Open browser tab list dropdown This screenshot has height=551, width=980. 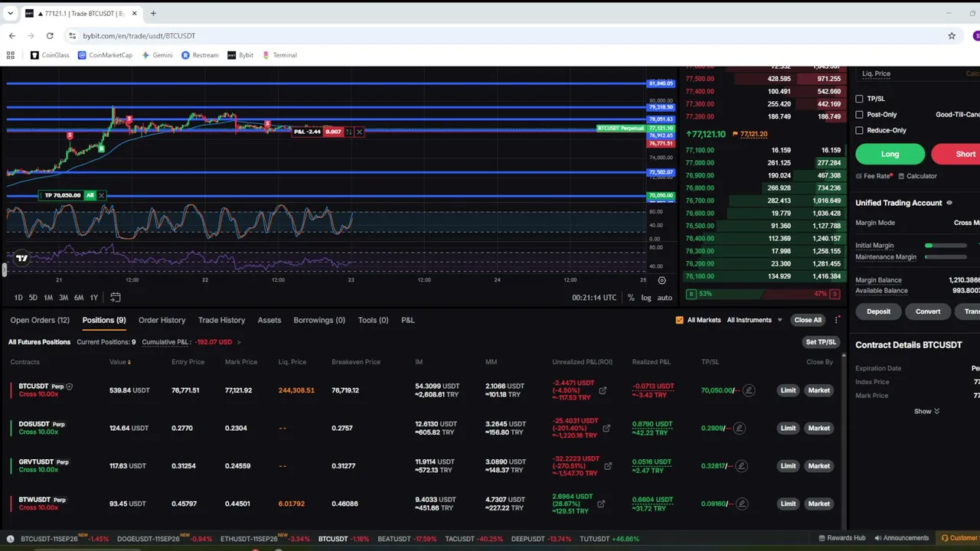(11, 13)
